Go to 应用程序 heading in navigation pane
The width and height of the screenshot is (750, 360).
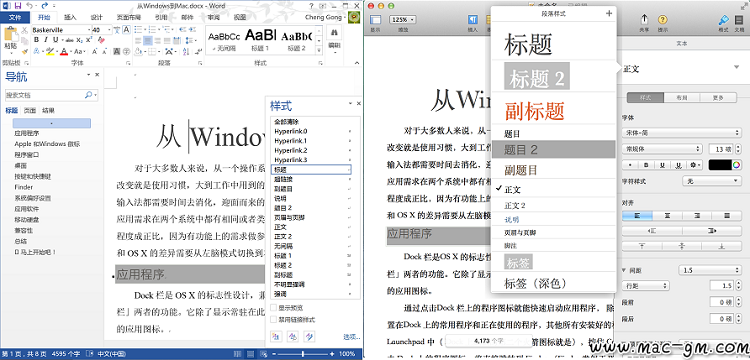pyautogui.click(x=27, y=133)
